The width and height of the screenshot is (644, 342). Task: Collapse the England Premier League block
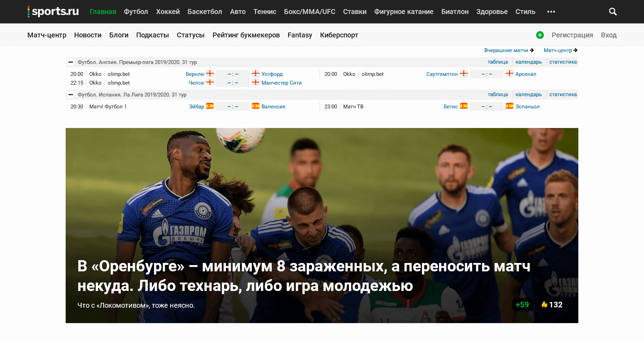71,62
